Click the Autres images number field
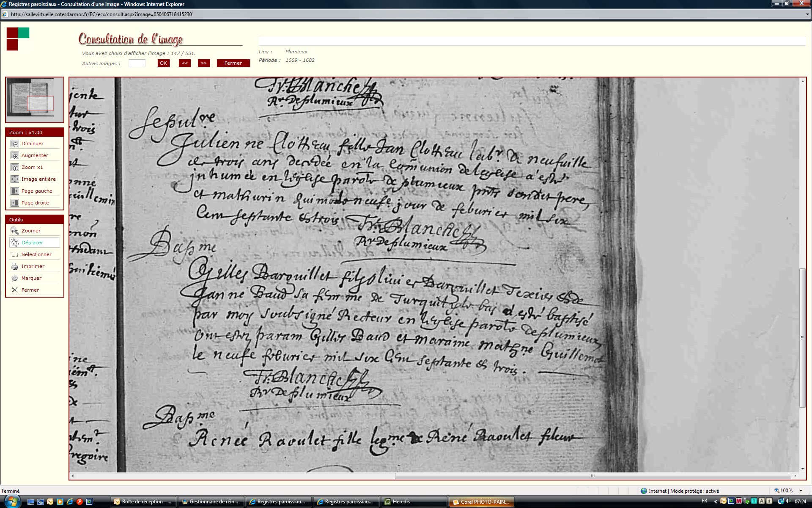Image resolution: width=812 pixels, height=508 pixels. pyautogui.click(x=137, y=63)
